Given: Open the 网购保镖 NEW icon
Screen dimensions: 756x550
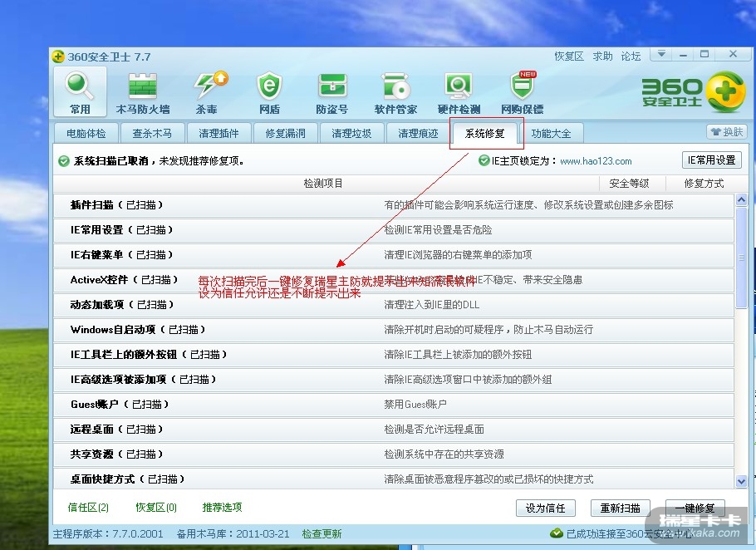Looking at the screenshot, I should pyautogui.click(x=523, y=92).
